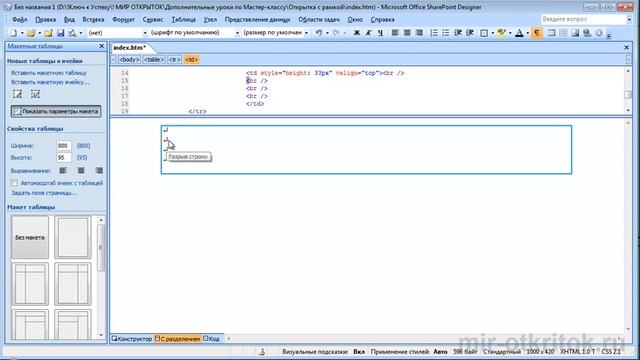
Task: Click the Preview in Browser icon
Action: [x=72, y=33]
